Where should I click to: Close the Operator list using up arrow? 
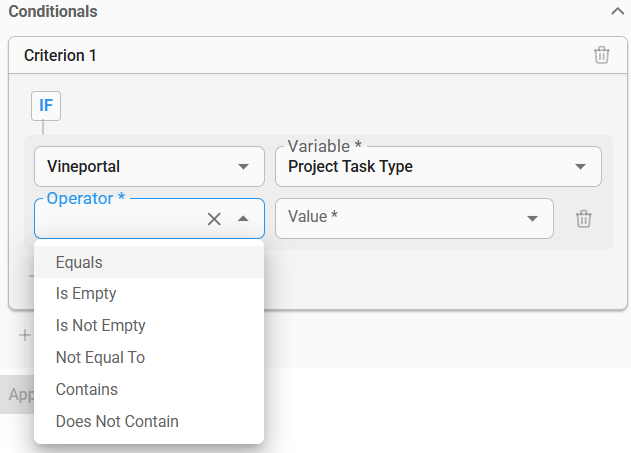tap(243, 219)
